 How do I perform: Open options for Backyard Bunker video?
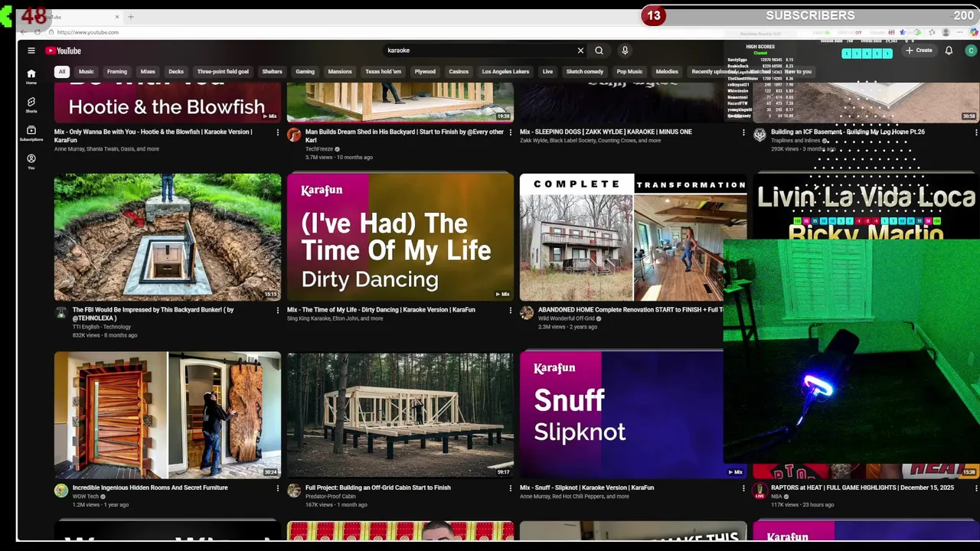[278, 311]
